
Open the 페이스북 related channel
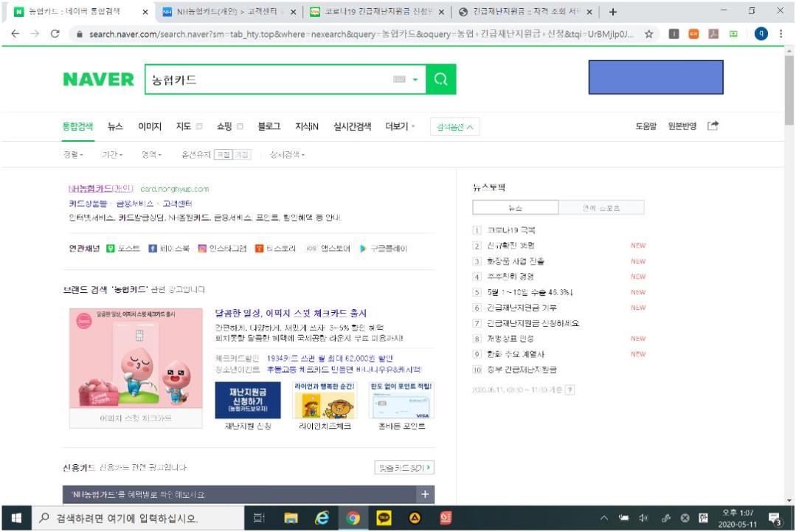[168, 248]
